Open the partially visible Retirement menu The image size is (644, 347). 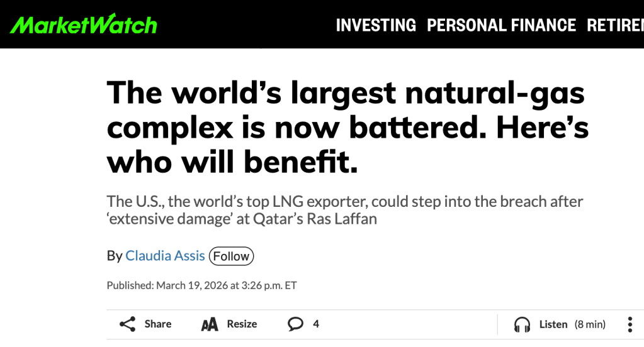click(615, 25)
